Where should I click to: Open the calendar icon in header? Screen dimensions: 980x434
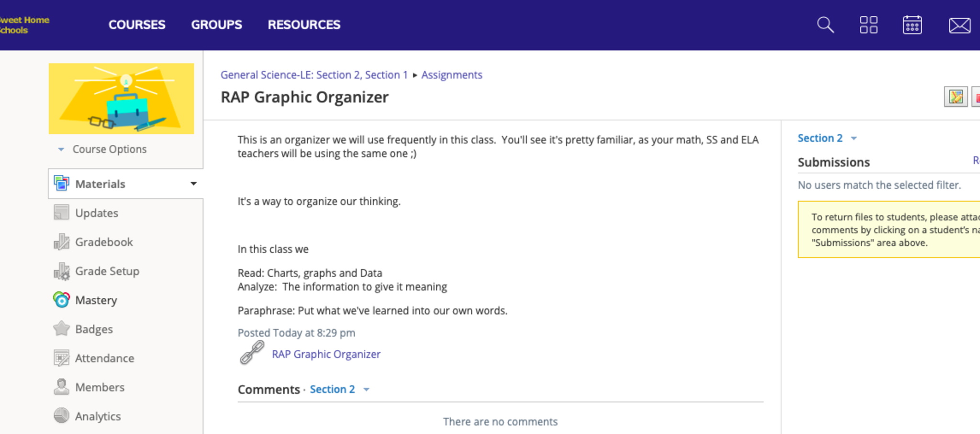[x=912, y=25]
